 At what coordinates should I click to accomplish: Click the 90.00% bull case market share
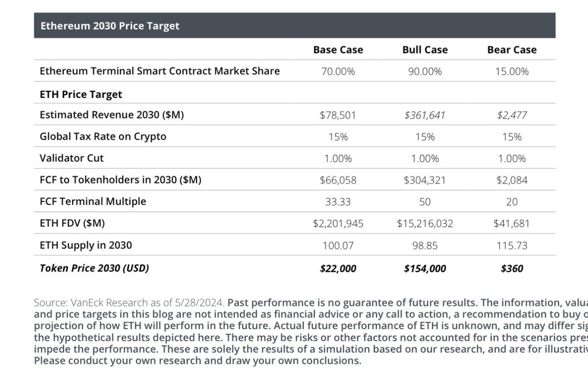(x=425, y=72)
